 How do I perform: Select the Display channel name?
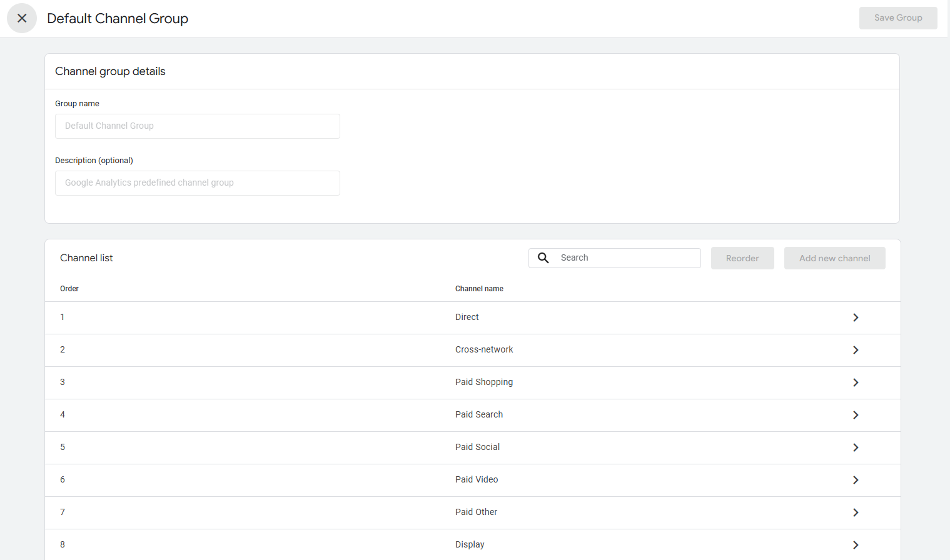pos(470,545)
